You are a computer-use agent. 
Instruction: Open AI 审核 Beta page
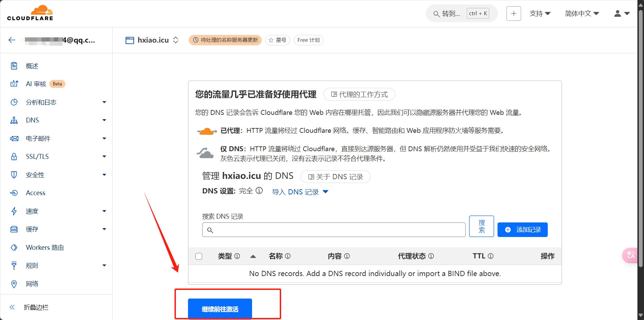pos(45,84)
